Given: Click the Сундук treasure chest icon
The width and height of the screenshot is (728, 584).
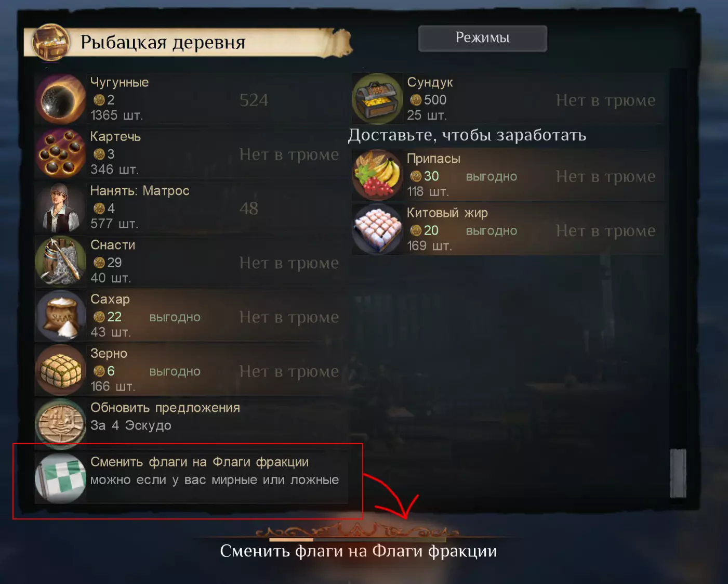Looking at the screenshot, I should point(377,99).
